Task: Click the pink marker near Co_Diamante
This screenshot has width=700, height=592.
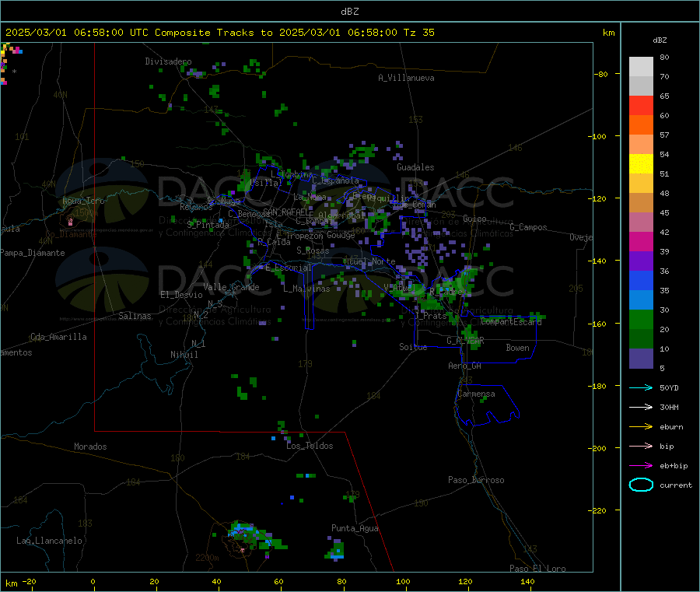Action: coord(70,221)
